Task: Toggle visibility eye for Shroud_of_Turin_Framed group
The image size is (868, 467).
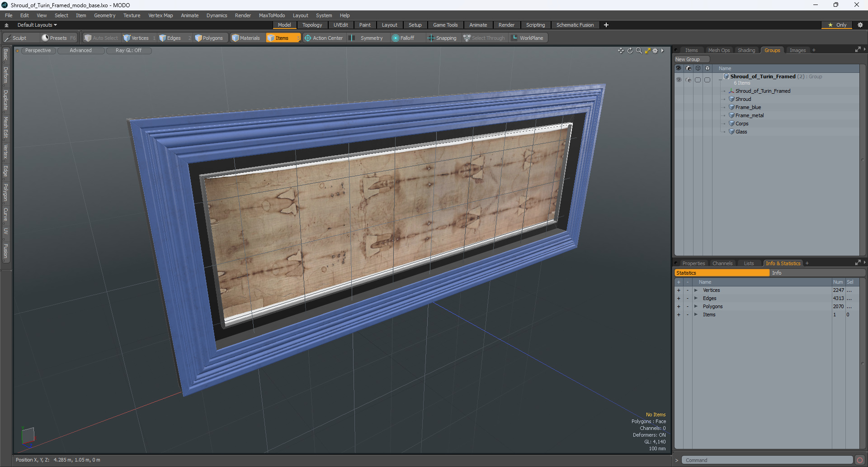Action: pos(679,80)
